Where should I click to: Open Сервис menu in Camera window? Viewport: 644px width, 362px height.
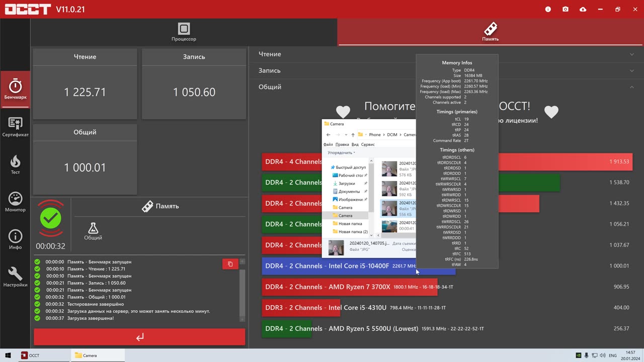click(368, 144)
